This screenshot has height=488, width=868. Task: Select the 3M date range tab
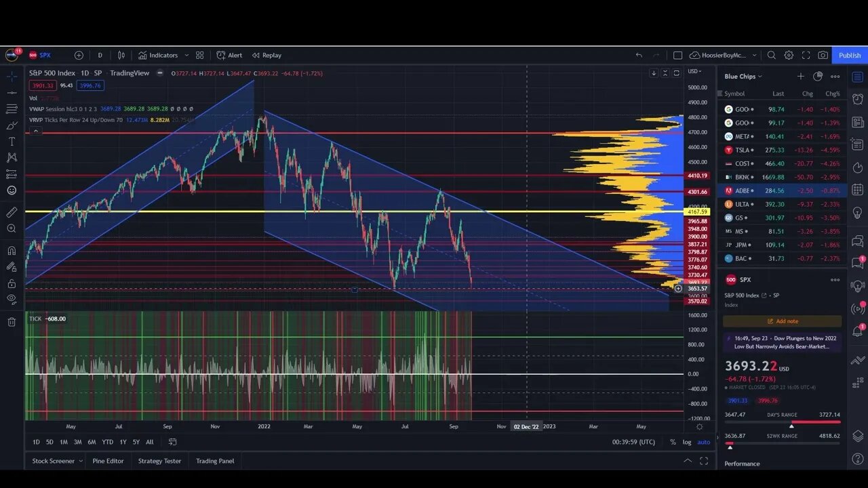click(78, 442)
